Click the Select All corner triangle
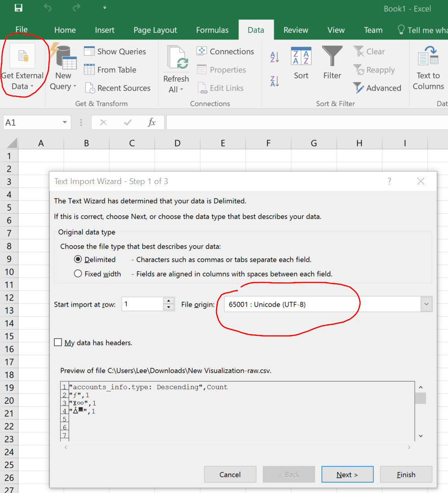The width and height of the screenshot is (448, 493). pos(12,143)
